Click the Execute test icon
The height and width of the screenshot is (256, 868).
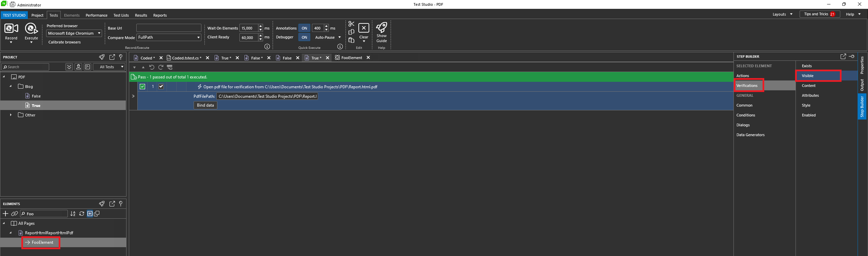pos(31,29)
